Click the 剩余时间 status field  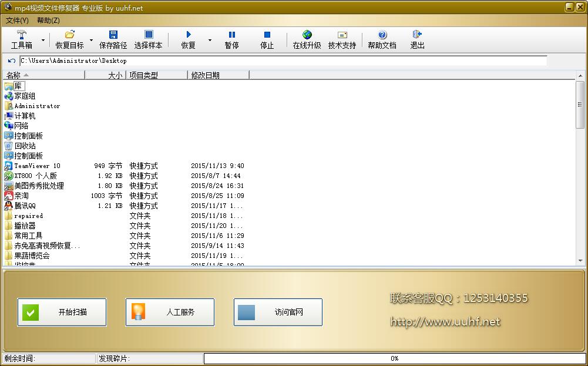click(49, 358)
